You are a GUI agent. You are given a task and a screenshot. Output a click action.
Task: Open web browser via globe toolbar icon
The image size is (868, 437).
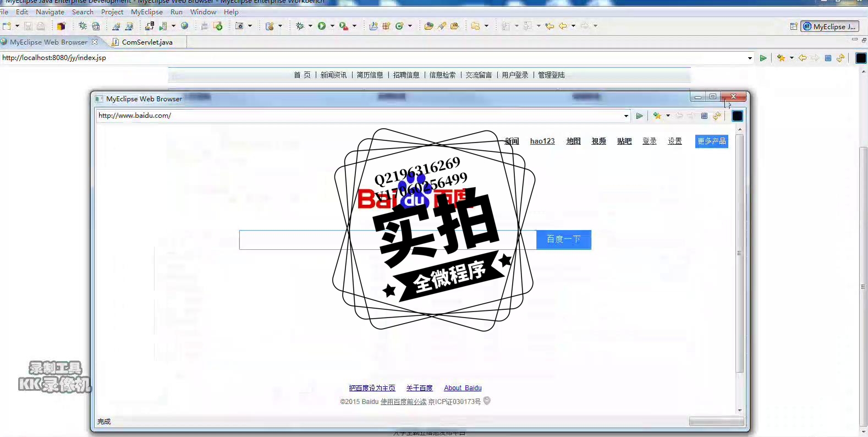(185, 26)
